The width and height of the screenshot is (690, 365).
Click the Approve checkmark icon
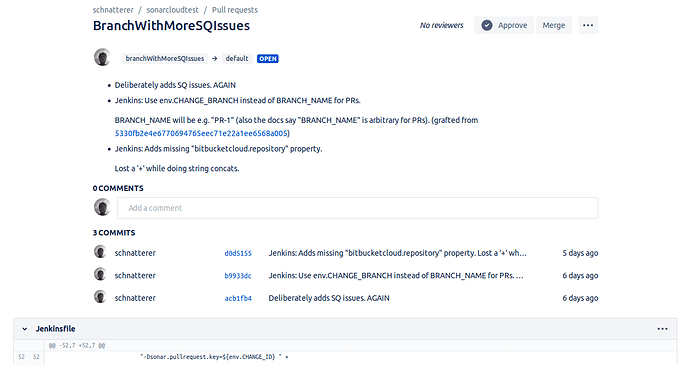(x=487, y=26)
